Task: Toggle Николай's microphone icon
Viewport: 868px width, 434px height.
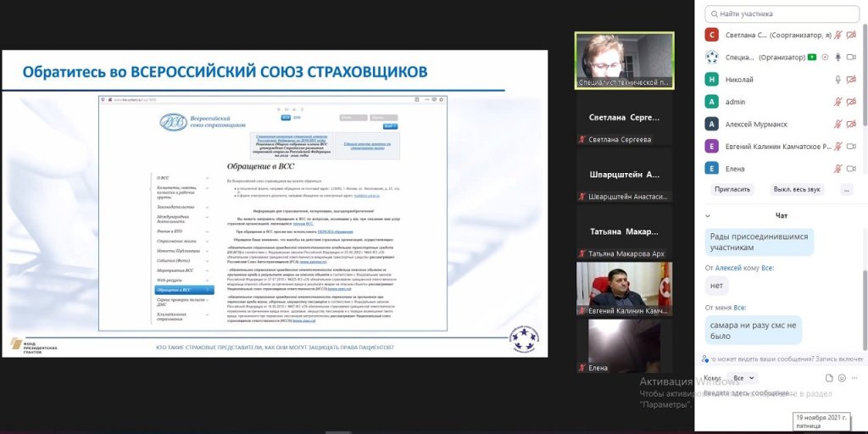Action: [x=838, y=80]
